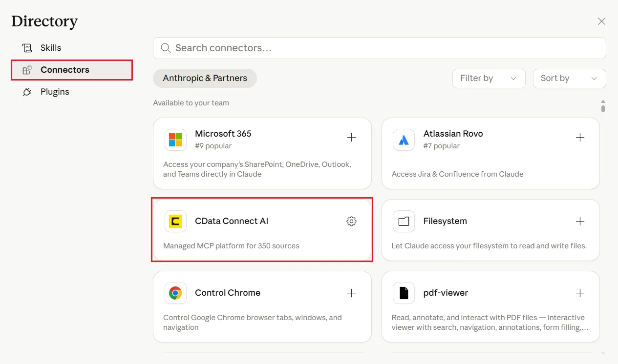This screenshot has width=618, height=364.
Task: Click the pdf-viewer description text
Action: (490, 323)
